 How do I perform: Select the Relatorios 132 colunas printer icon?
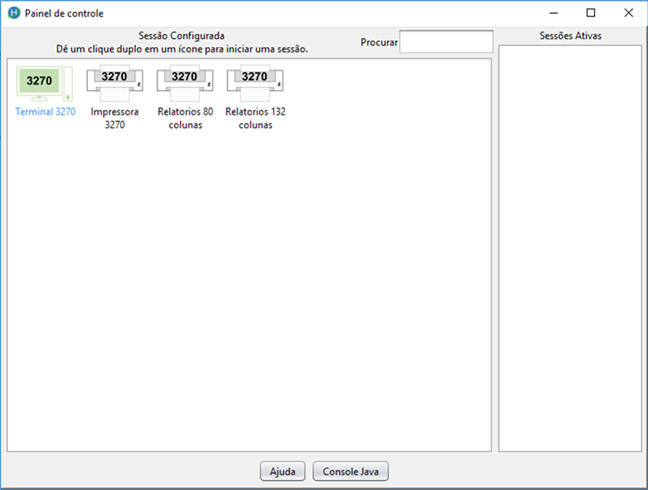(x=255, y=83)
